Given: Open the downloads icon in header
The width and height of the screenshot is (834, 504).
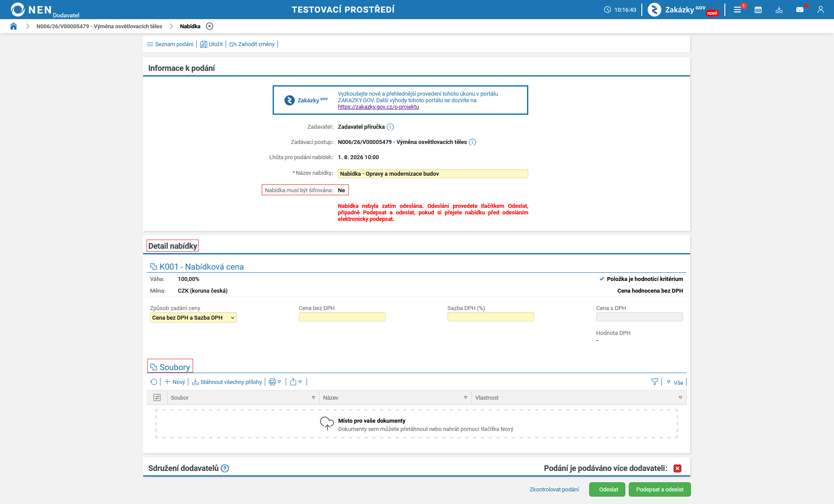Looking at the screenshot, I should pyautogui.click(x=779, y=10).
